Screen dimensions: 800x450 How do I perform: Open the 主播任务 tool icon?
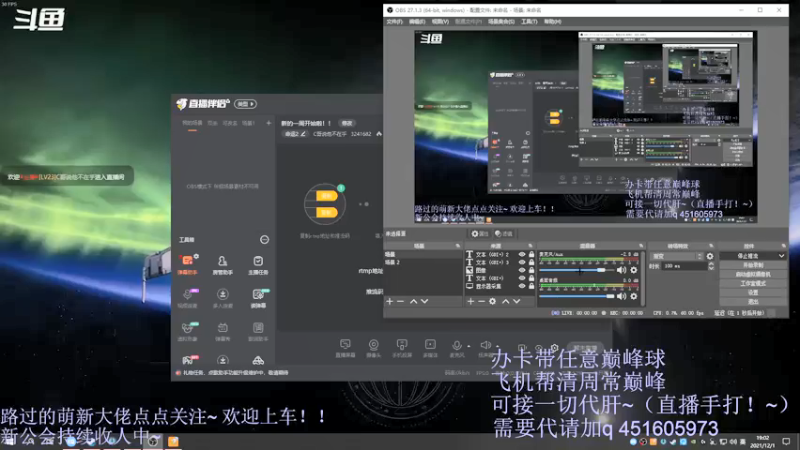click(x=258, y=265)
